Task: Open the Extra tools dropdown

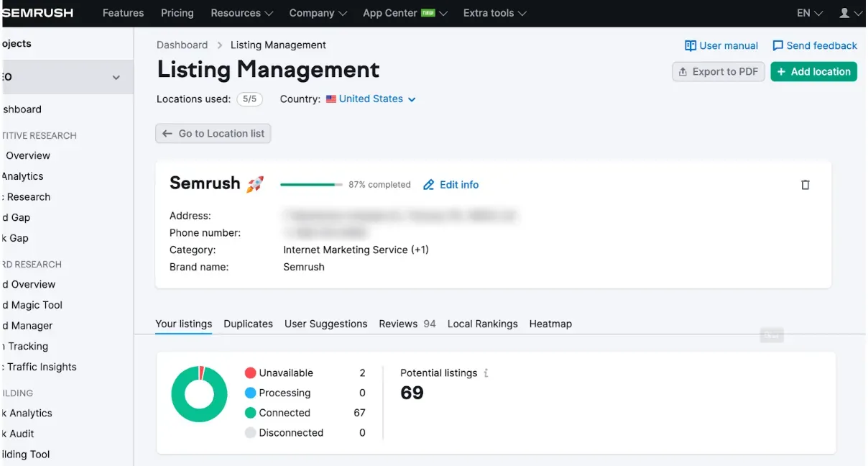Action: [x=495, y=13]
